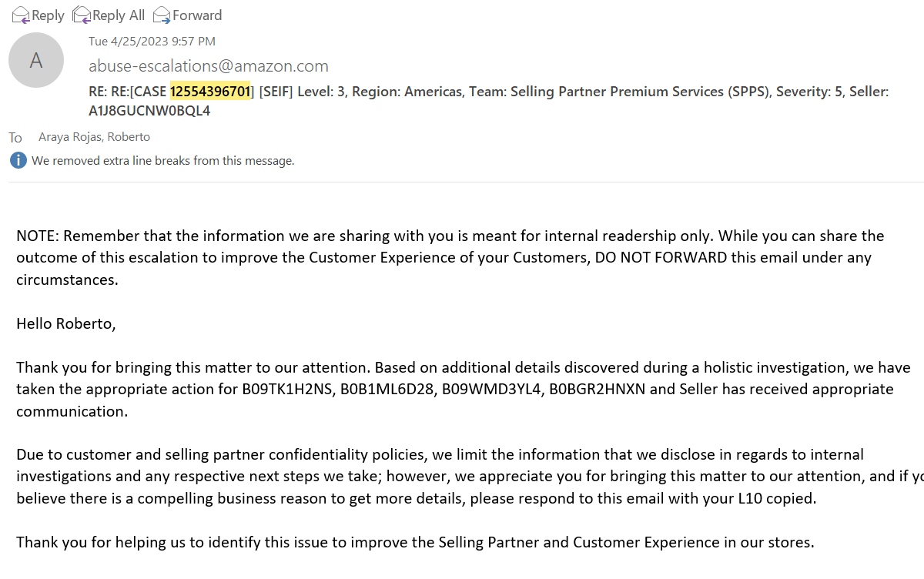This screenshot has height=579, width=924.
Task: Select recipient Araya Rojas, Roberto
Action: click(94, 137)
